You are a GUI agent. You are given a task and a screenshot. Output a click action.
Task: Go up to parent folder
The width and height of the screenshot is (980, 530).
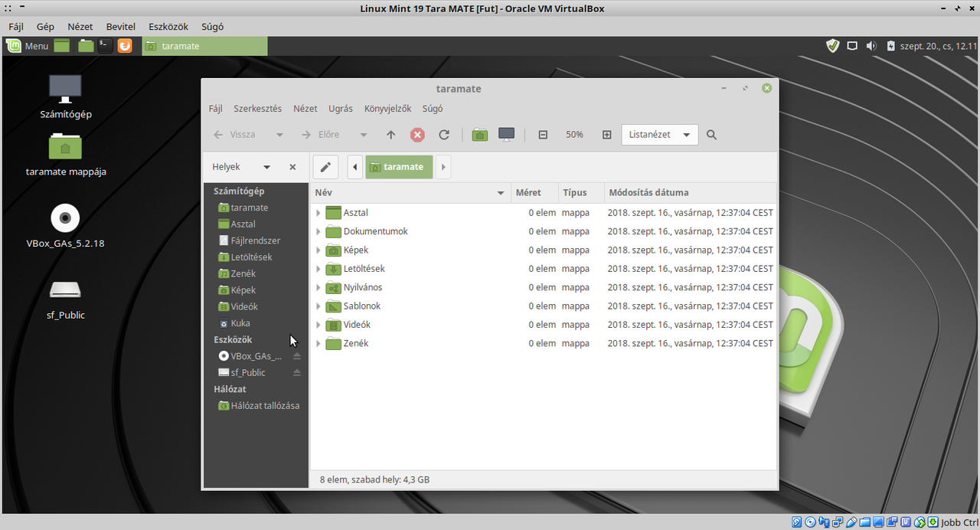pyautogui.click(x=390, y=135)
